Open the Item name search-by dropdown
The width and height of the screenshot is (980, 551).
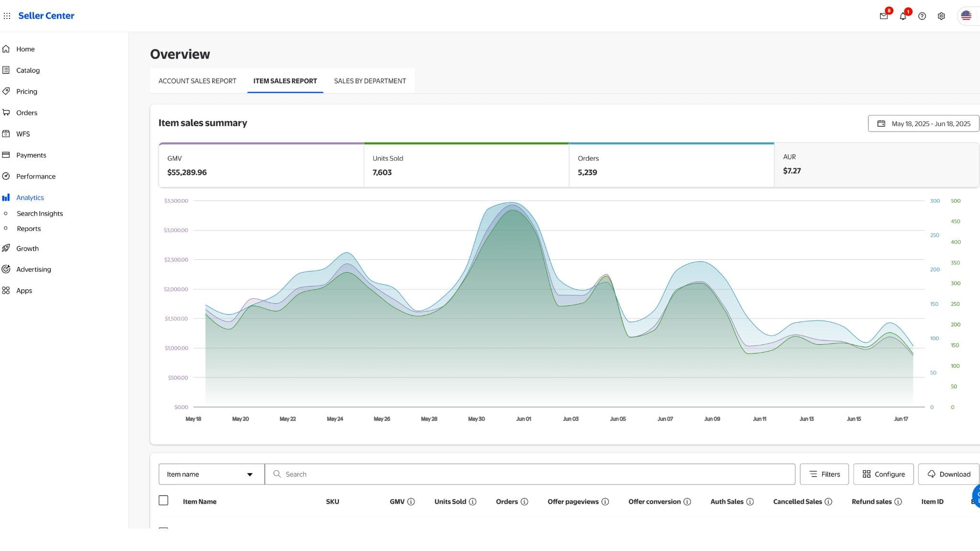pos(211,474)
